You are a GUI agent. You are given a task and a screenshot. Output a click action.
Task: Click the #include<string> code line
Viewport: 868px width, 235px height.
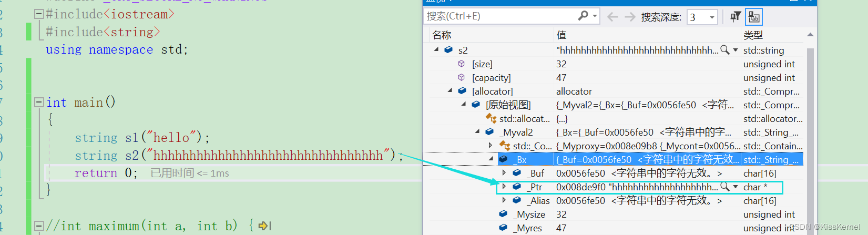point(103,32)
